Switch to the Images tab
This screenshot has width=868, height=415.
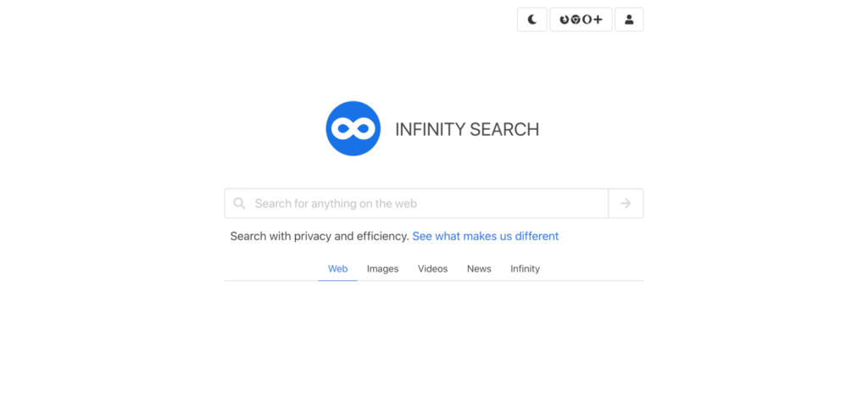(382, 269)
